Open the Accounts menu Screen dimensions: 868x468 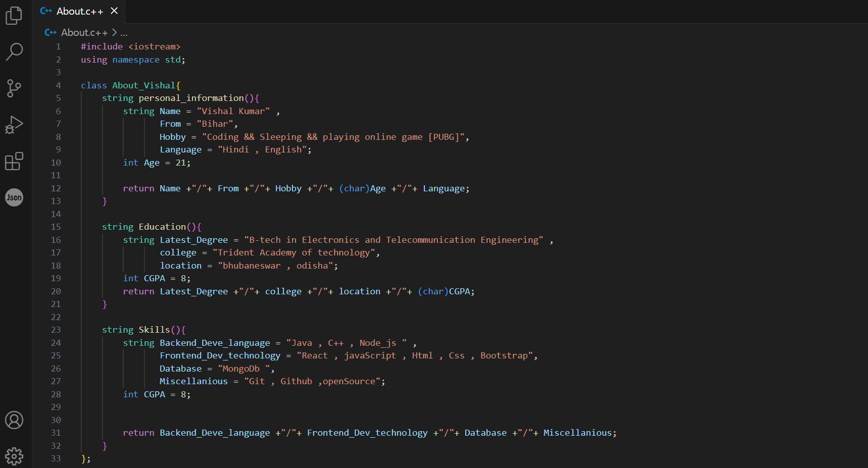pyautogui.click(x=14, y=420)
